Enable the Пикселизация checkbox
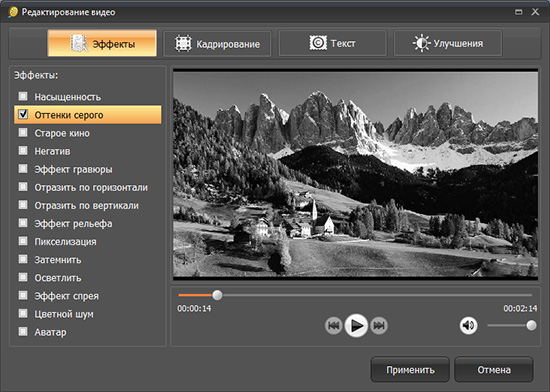The height and width of the screenshot is (392, 550). tap(23, 241)
